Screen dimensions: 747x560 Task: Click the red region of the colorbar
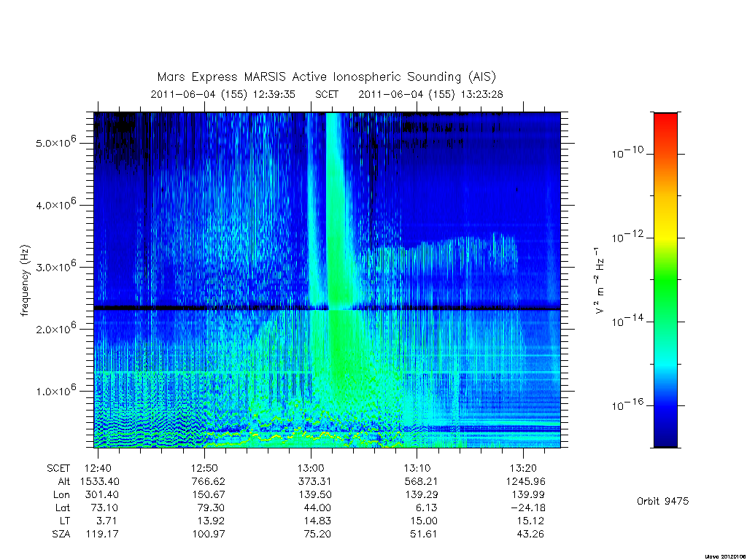(x=665, y=124)
